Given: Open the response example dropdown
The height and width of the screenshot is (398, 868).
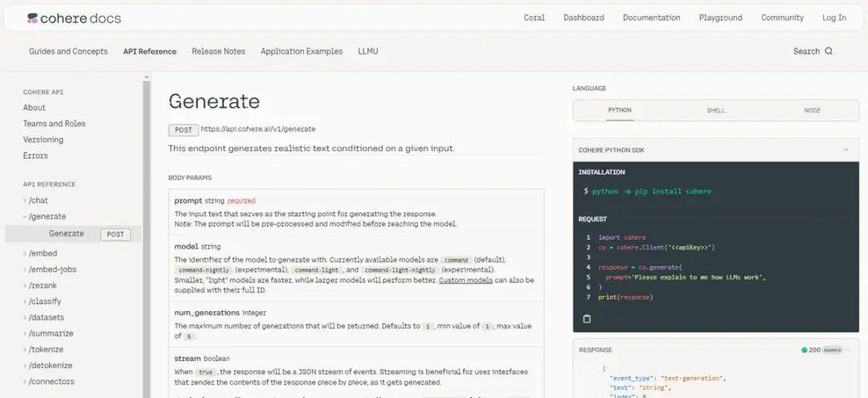Looking at the screenshot, I should (845, 351).
